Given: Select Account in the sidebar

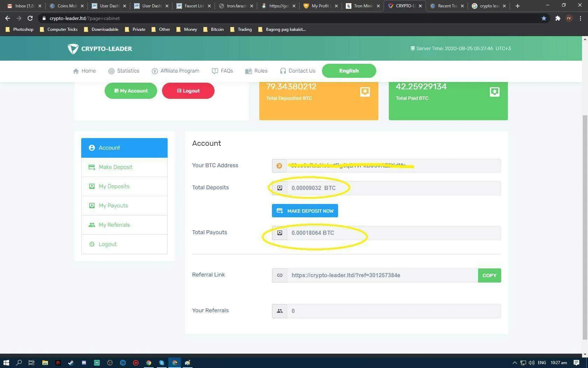Looking at the screenshot, I should [x=124, y=148].
